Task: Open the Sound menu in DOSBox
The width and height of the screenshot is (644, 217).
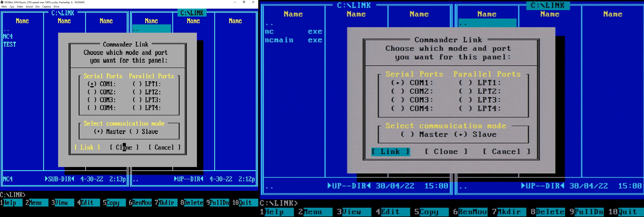Action: tap(29, 7)
